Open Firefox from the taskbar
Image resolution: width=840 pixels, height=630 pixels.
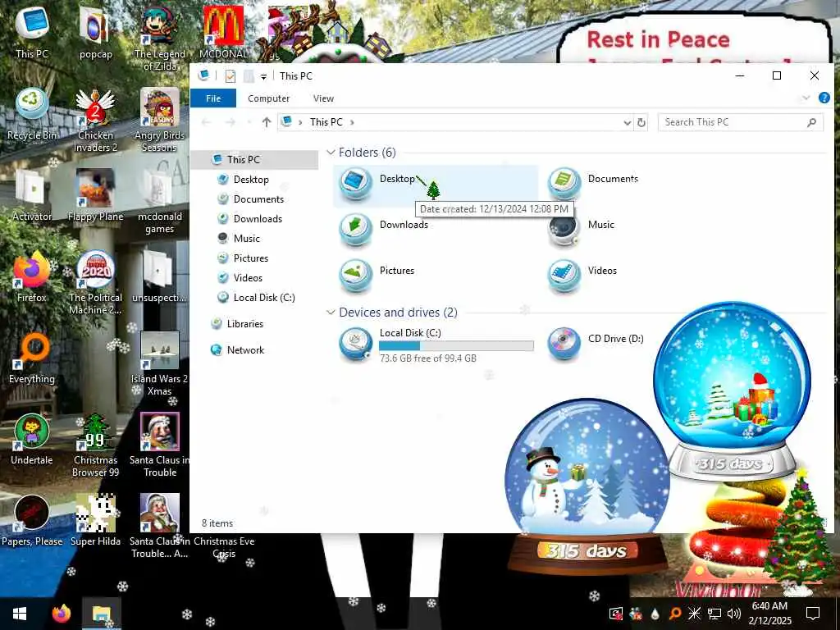point(62,614)
